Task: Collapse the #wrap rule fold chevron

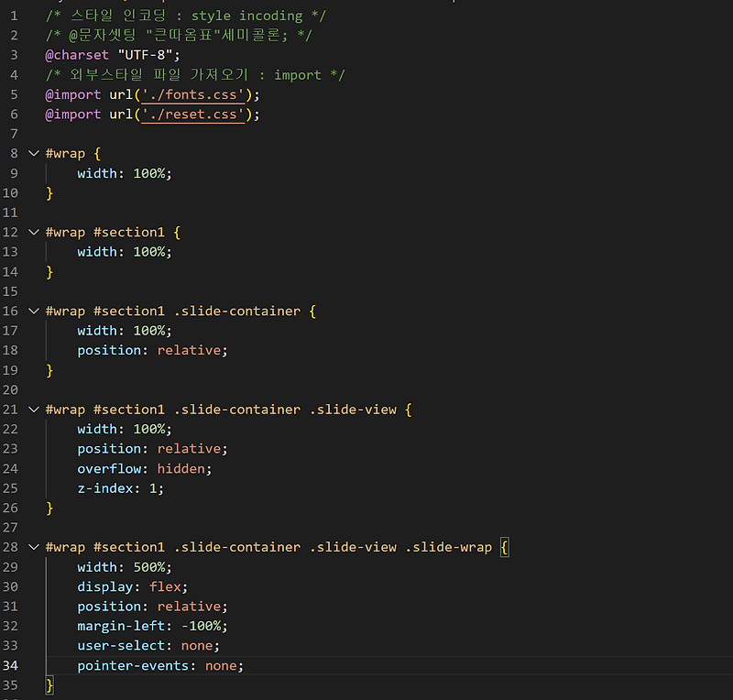Action: coord(33,153)
